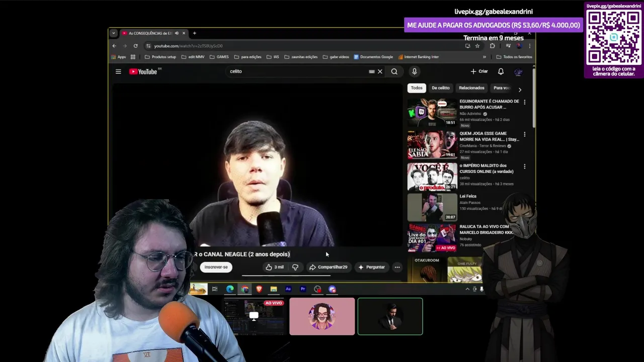Open Adobe Audition from the taskbar
644x362 pixels.
coord(288,289)
